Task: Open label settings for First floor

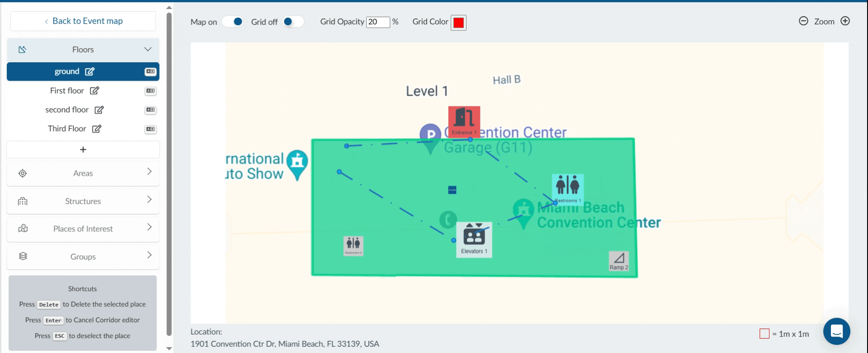Action: pyautogui.click(x=150, y=91)
